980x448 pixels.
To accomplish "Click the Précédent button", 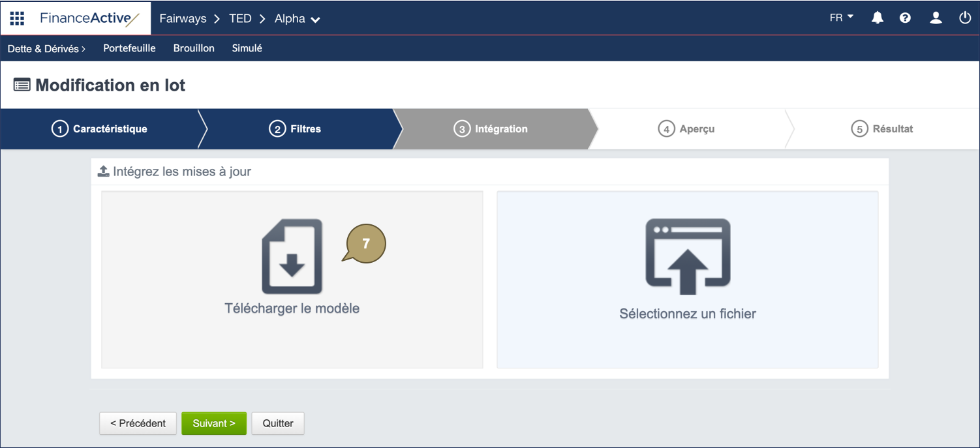I will pyautogui.click(x=138, y=423).
